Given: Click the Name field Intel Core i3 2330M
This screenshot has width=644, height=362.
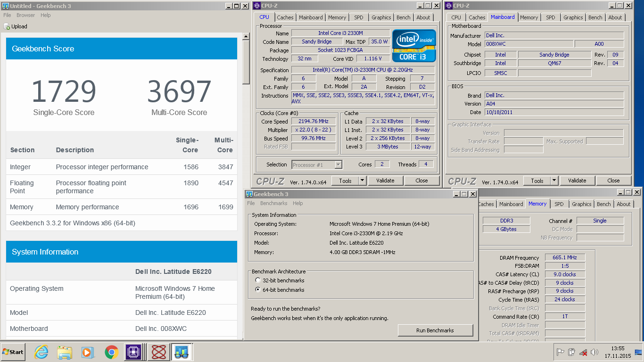Looking at the screenshot, I should (x=340, y=33).
